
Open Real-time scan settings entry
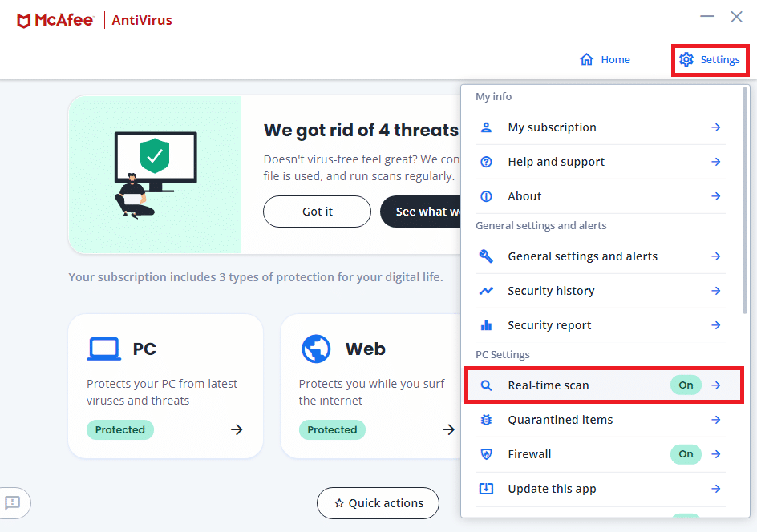pos(604,385)
